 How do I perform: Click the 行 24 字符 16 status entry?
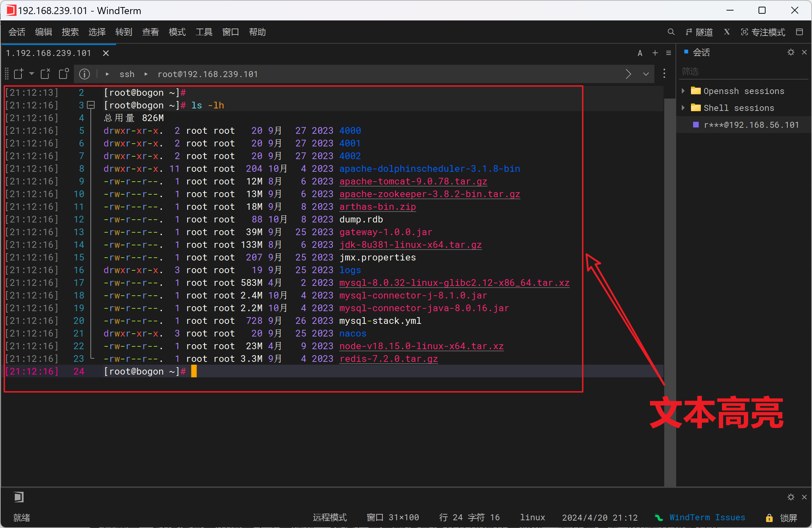click(469, 517)
